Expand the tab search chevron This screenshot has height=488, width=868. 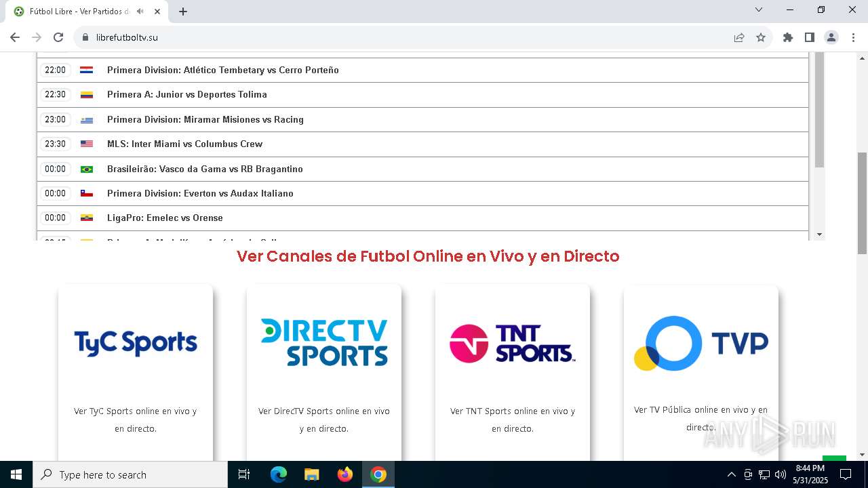pos(759,9)
